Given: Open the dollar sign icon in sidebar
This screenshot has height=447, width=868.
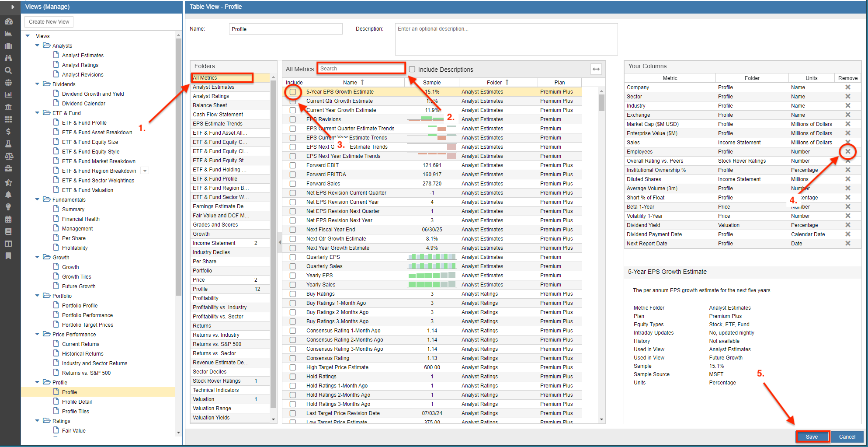Looking at the screenshot, I should (8, 132).
